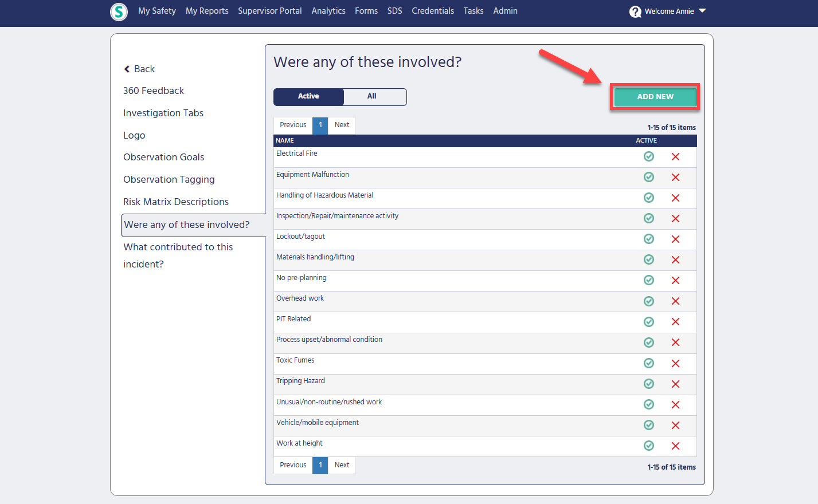
Task: Switch filter to All
Action: 375,96
